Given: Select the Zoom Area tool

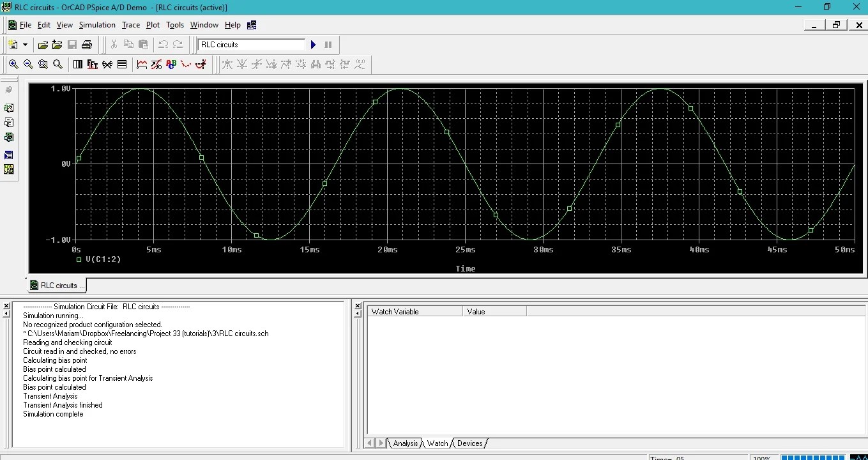Looking at the screenshot, I should (x=42, y=64).
